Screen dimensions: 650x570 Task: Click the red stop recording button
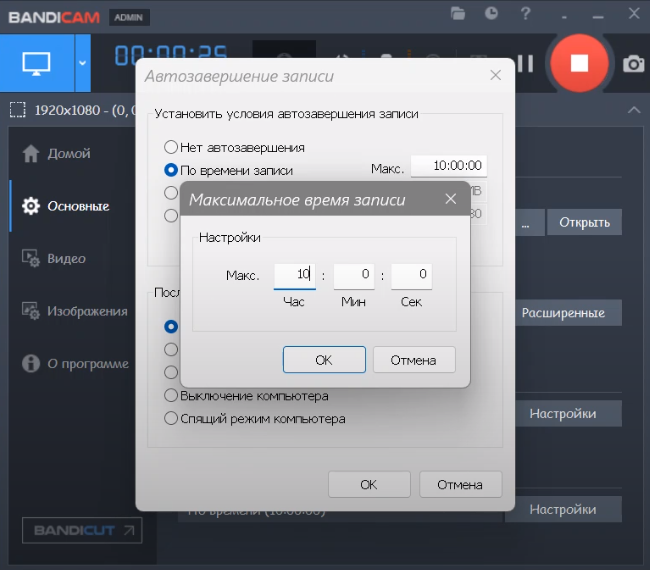pyautogui.click(x=579, y=62)
